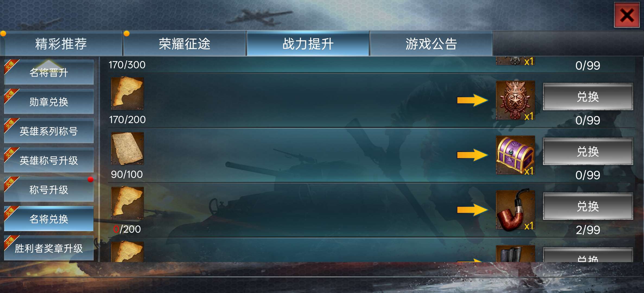644x293 pixels.
Task: Tap the bronze star medal reward icon
Action: (515, 100)
